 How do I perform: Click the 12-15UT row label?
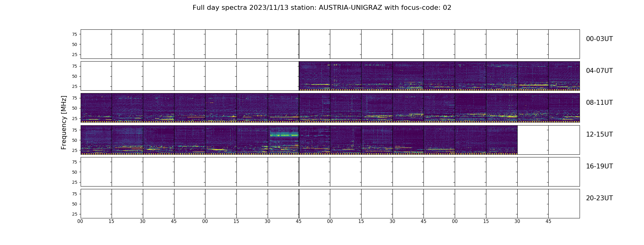(x=599, y=134)
